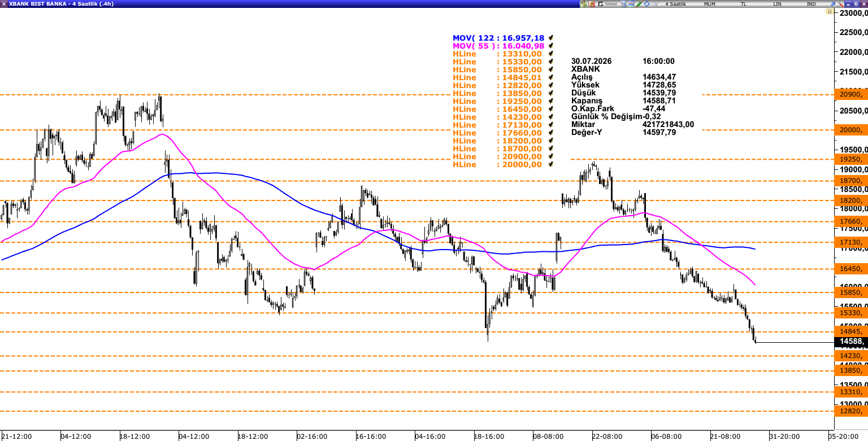
Task: Open the chart template icon beside the pencil
Action: 631,4
